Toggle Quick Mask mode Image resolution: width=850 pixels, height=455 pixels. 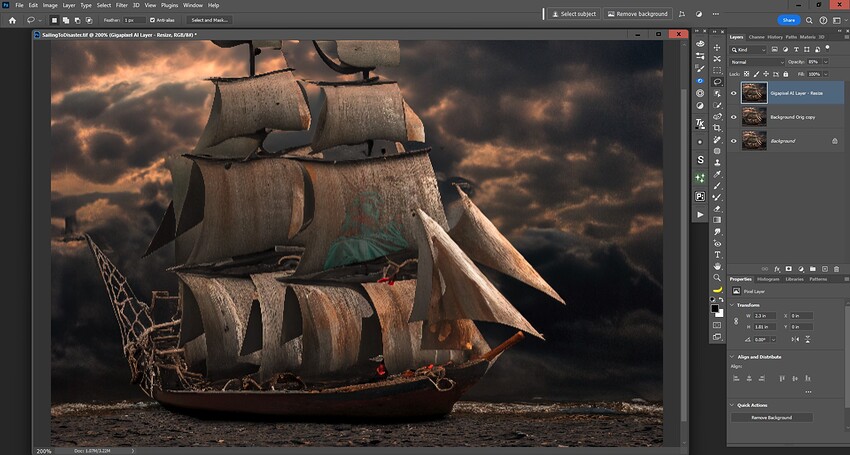pos(717,325)
